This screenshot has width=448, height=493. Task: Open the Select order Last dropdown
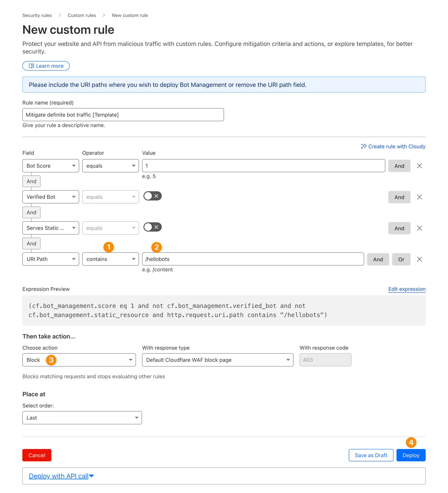click(x=82, y=418)
